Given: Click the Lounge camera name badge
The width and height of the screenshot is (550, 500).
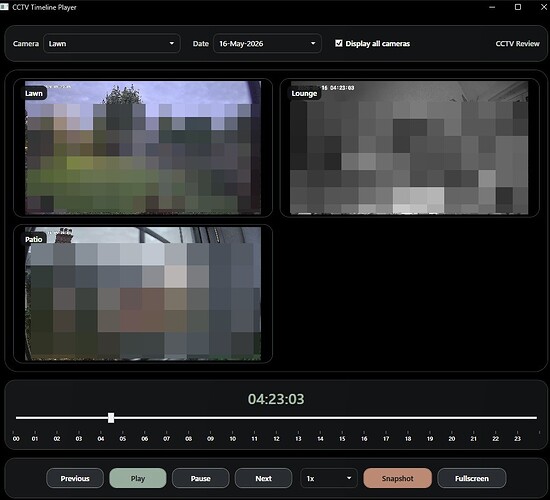Looking at the screenshot, I should click(x=304, y=93).
